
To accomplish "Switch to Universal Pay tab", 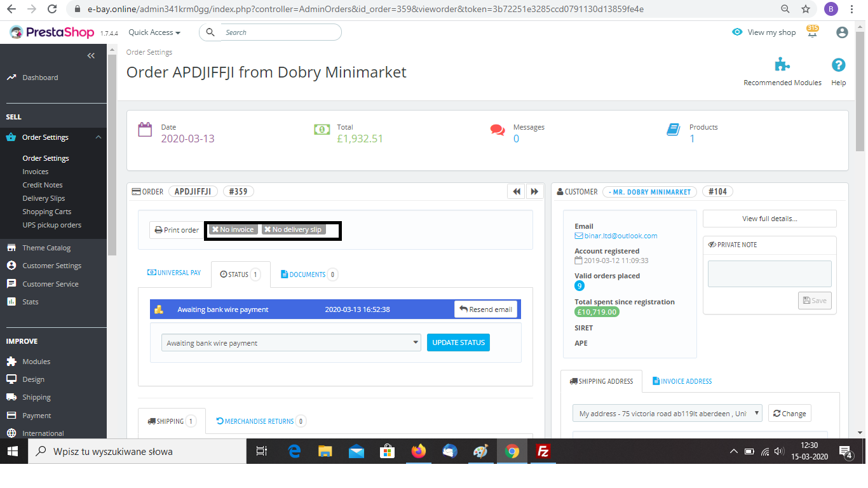I will pos(174,273).
